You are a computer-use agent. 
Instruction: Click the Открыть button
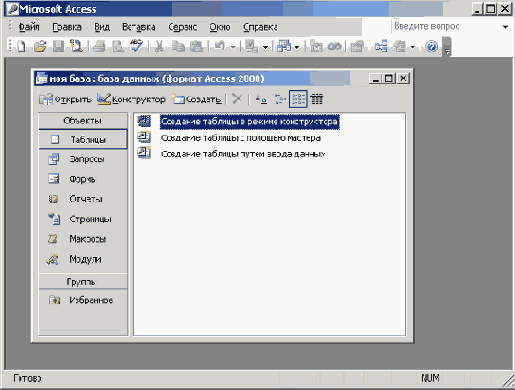pos(65,99)
